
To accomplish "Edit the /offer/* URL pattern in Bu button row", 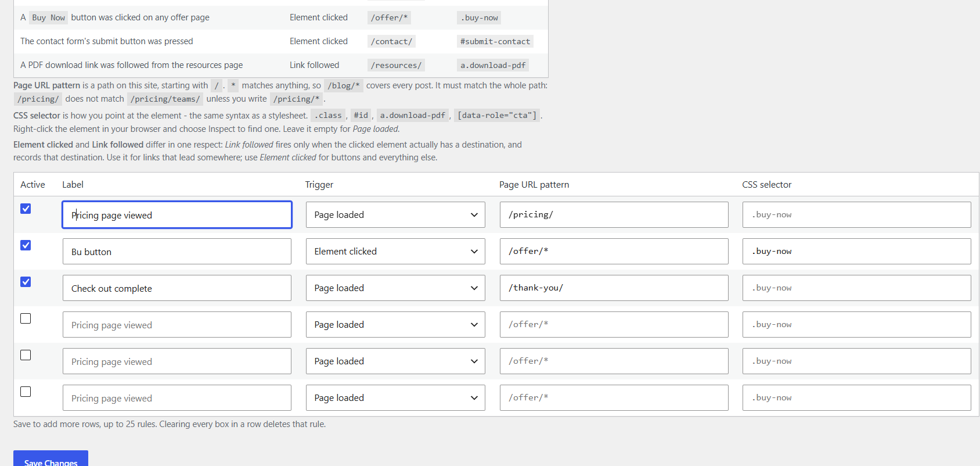I will click(614, 252).
